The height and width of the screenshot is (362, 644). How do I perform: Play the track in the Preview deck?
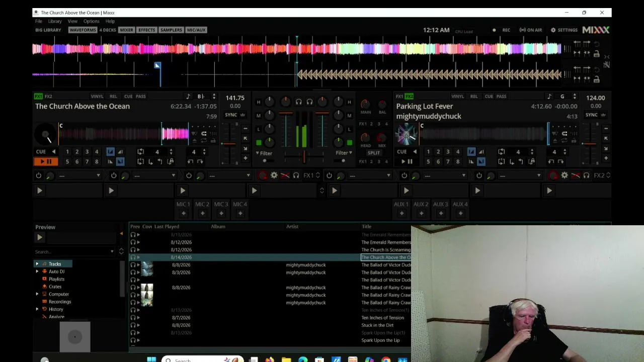point(39,237)
